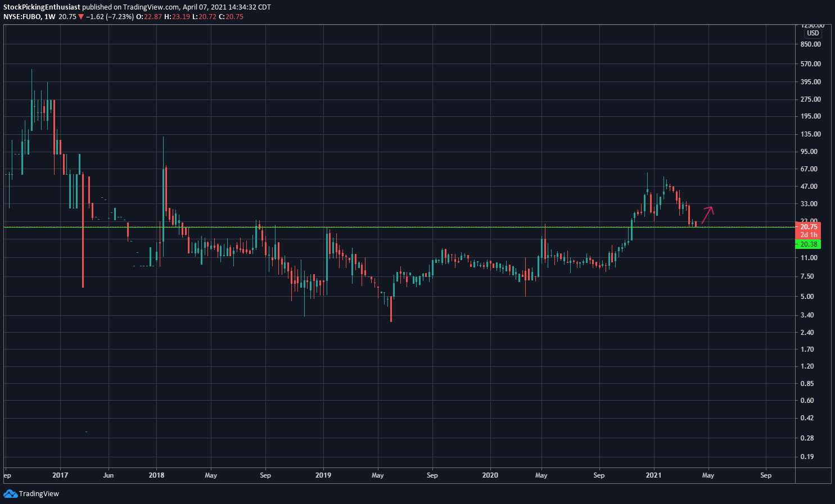Screen dimensions: 835x504
Task: Click the 3.40 price axis label
Action: click(807, 315)
